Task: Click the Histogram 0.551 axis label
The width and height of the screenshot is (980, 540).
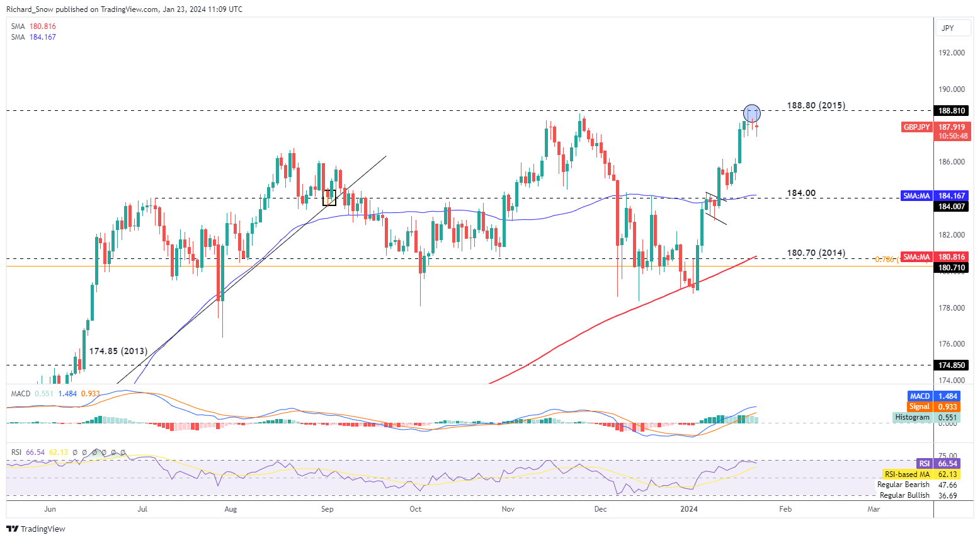Action: pyautogui.click(x=926, y=418)
